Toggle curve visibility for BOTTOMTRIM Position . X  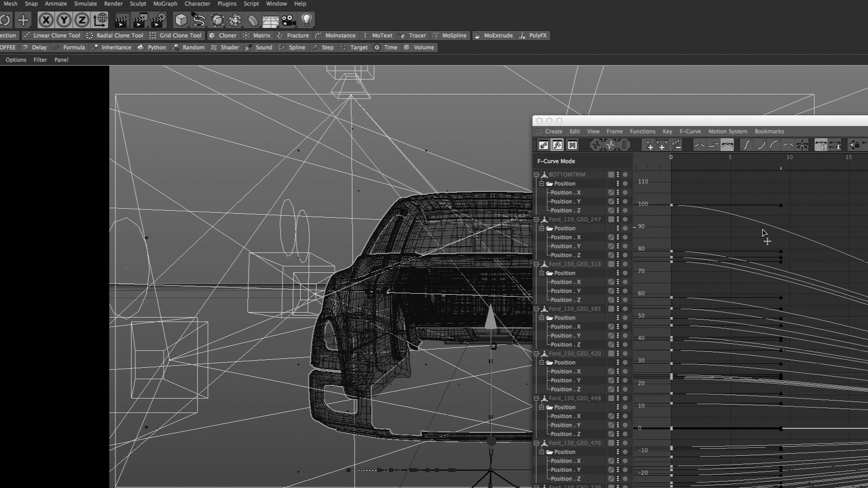(x=611, y=192)
